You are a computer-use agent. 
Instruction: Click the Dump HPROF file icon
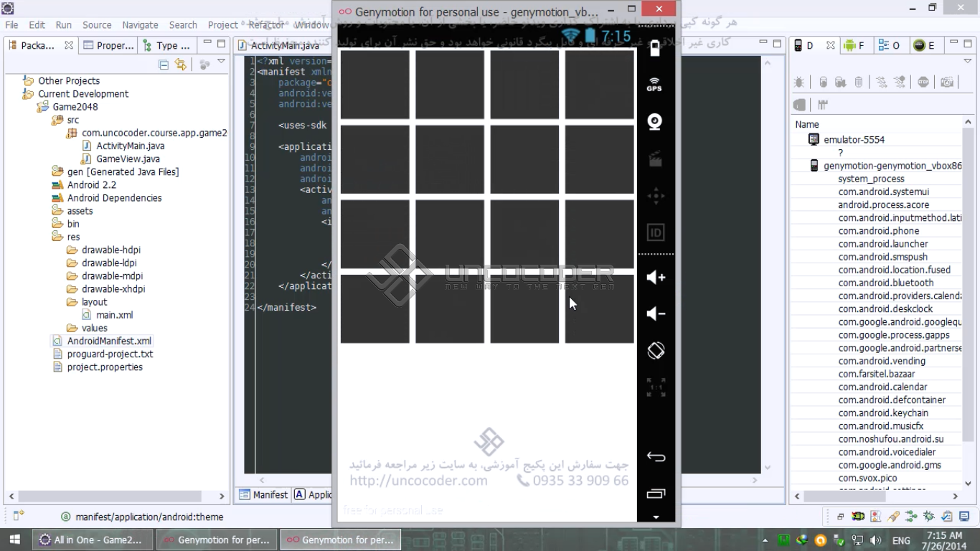coord(841,83)
